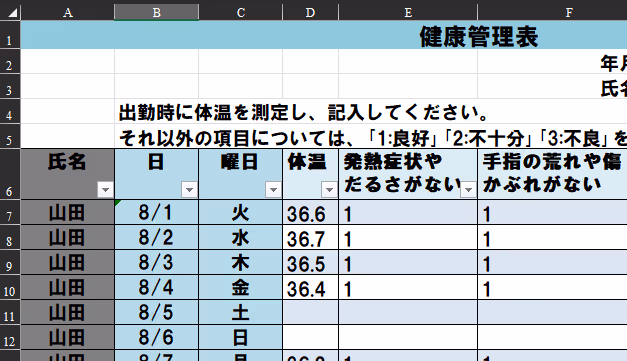Image resolution: width=627 pixels, height=361 pixels.
Task: Select column D header
Action: click(310, 12)
